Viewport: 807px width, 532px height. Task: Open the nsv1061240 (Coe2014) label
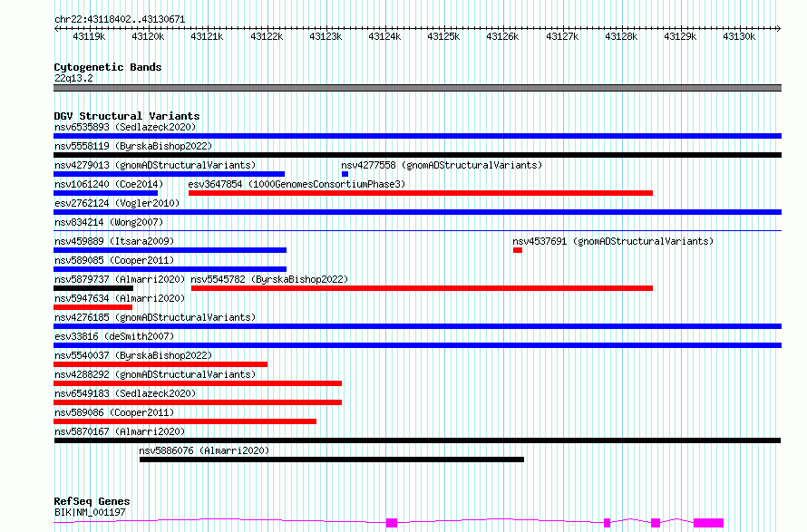click(x=109, y=184)
